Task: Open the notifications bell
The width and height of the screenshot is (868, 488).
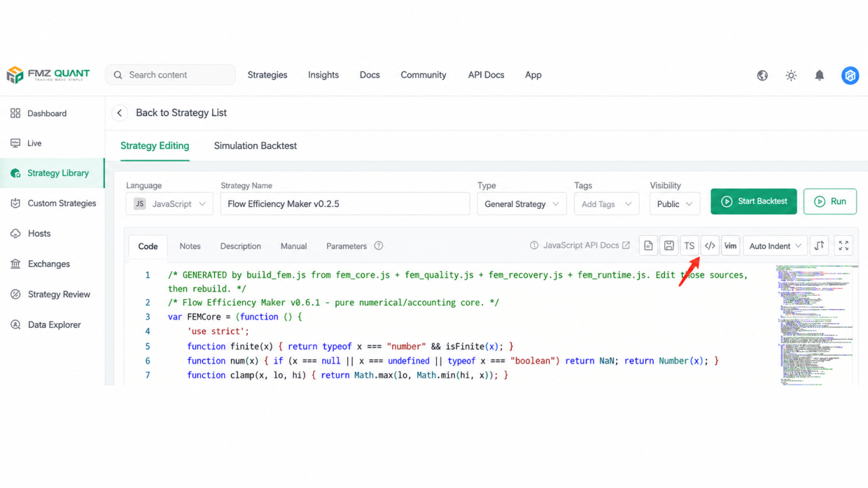Action: pyautogui.click(x=819, y=75)
